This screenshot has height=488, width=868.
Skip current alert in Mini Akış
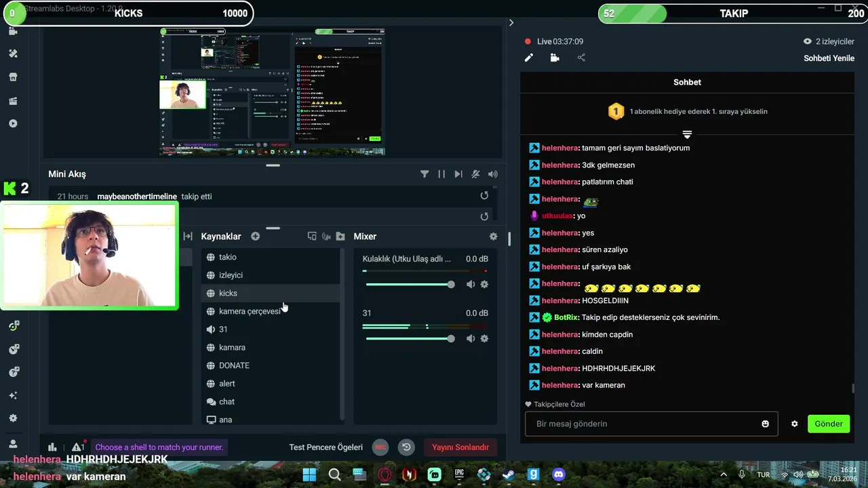[458, 174]
